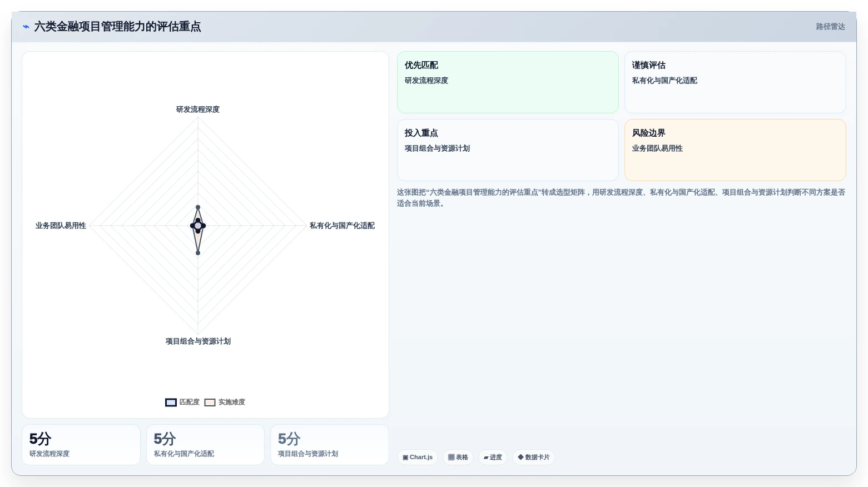The width and height of the screenshot is (868, 487).
Task: Select the 谨慎评估 card
Action: 735,82
